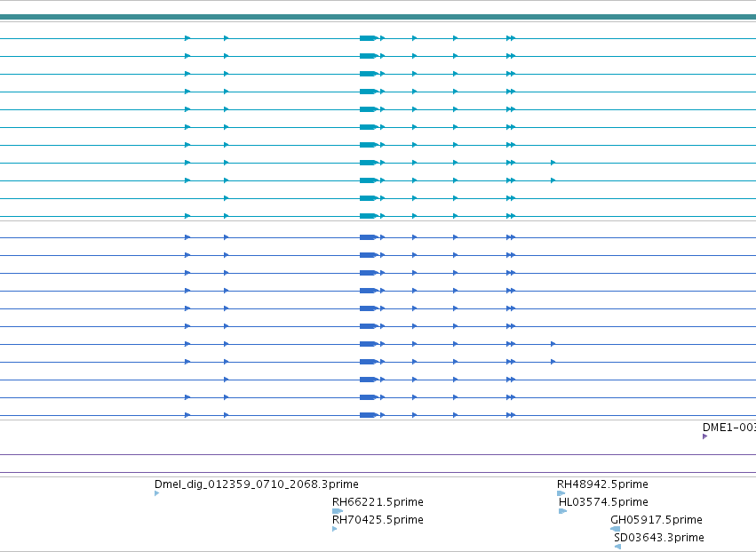Click the RH66221.5prime label
Screen dimensions: 756x552
(378, 502)
